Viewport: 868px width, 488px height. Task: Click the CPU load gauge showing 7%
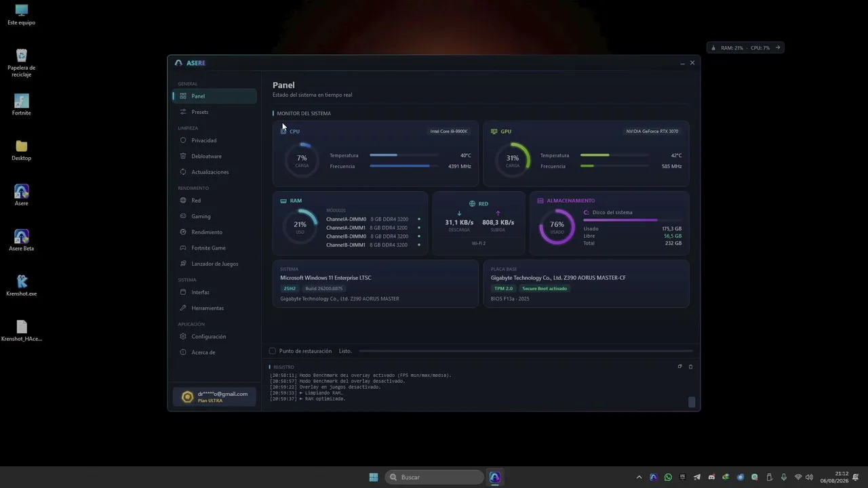(302, 160)
